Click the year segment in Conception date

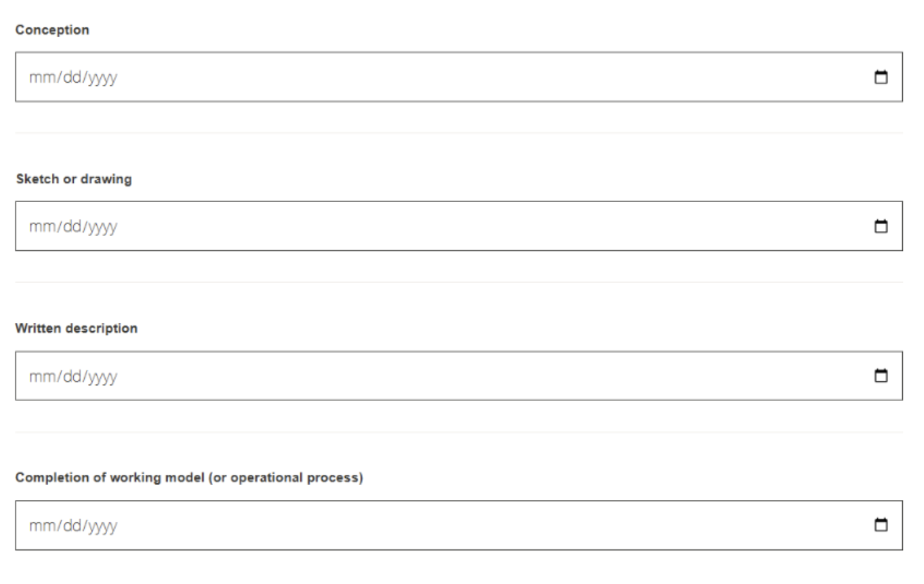coord(103,77)
